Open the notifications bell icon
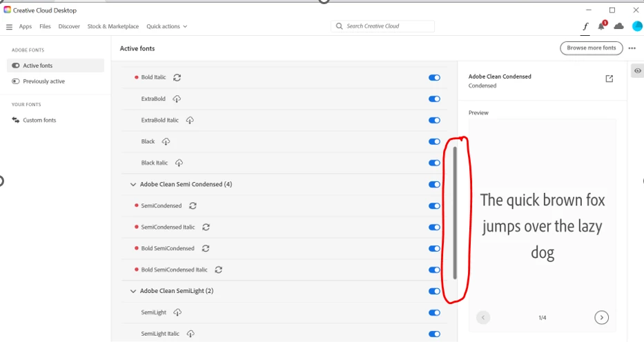Screen dimensions: 644x342 [x=602, y=26]
